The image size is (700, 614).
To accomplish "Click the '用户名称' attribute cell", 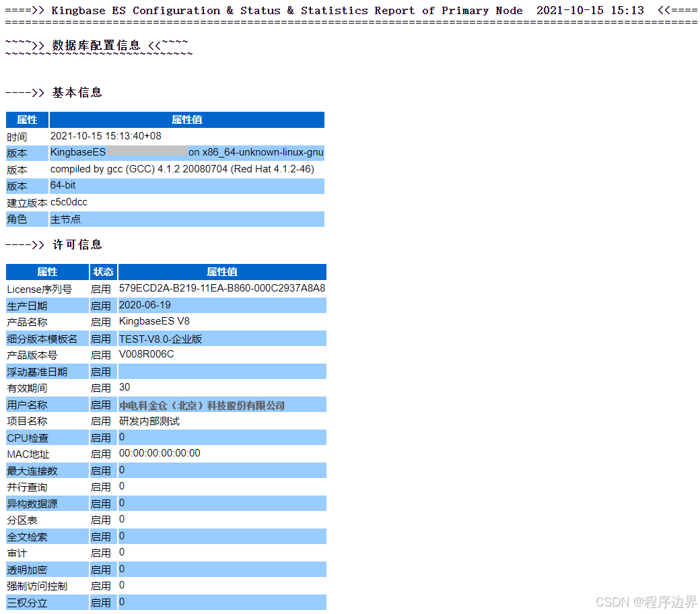I will (x=47, y=405).
